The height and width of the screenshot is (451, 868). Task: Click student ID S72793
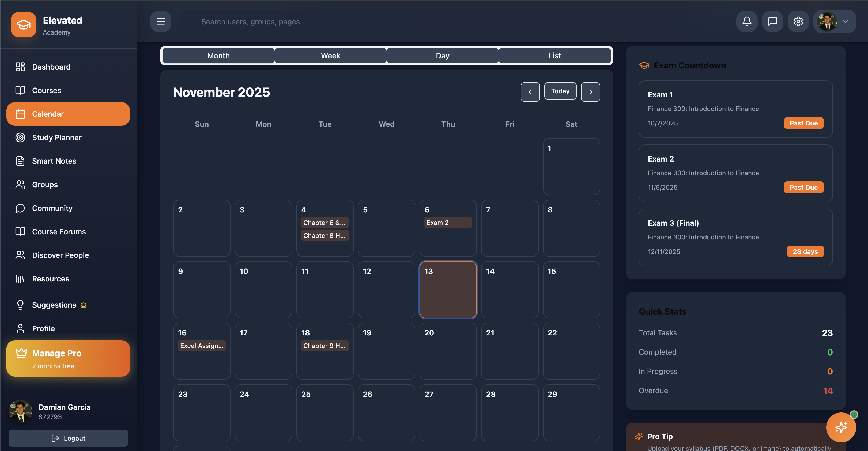[x=50, y=417]
